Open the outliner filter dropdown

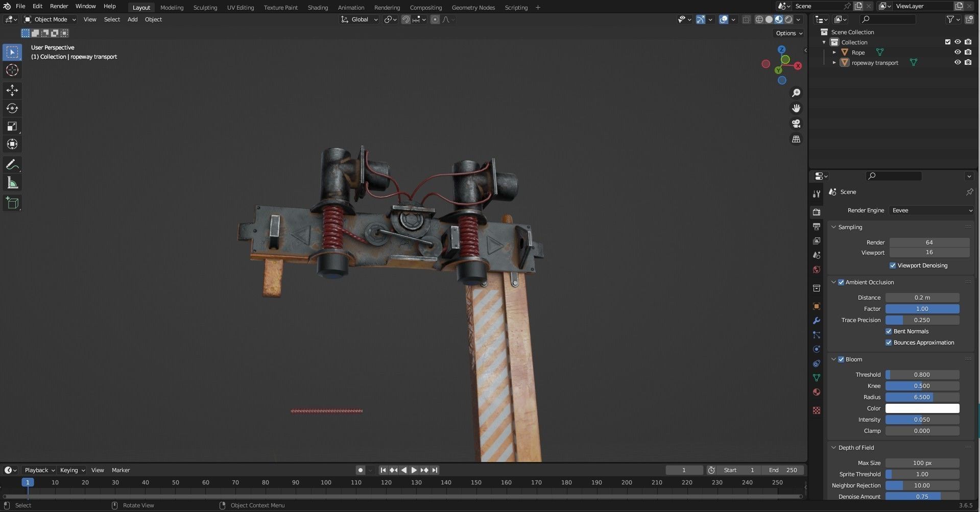tap(953, 19)
